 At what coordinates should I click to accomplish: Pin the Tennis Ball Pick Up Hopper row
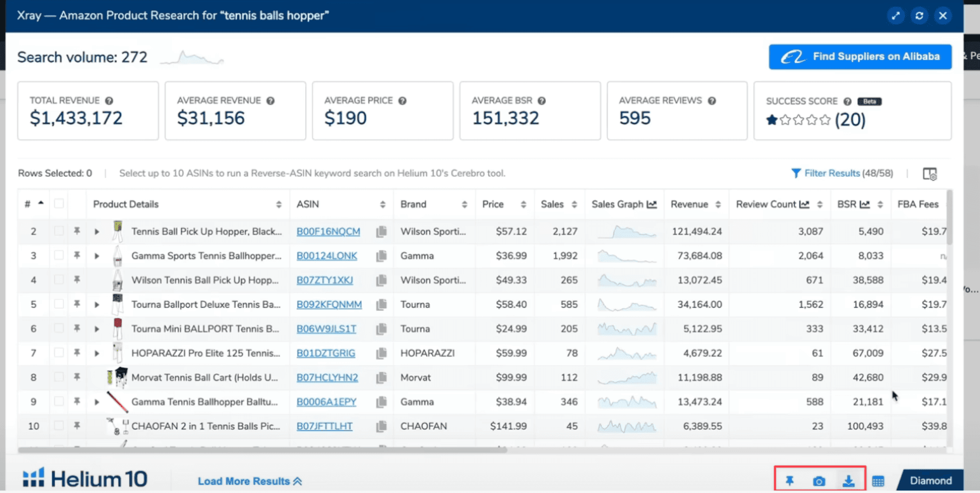(77, 231)
